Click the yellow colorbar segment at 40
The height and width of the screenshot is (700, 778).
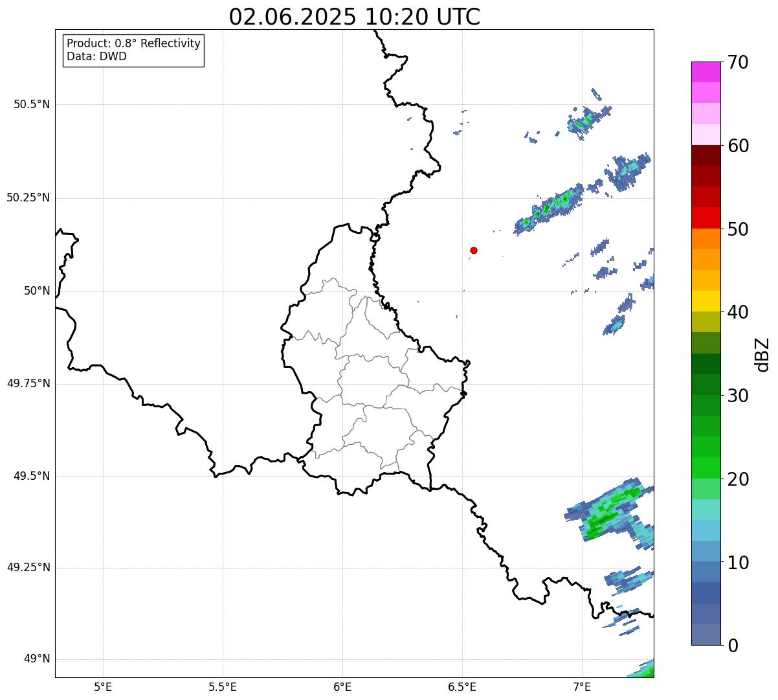point(706,301)
